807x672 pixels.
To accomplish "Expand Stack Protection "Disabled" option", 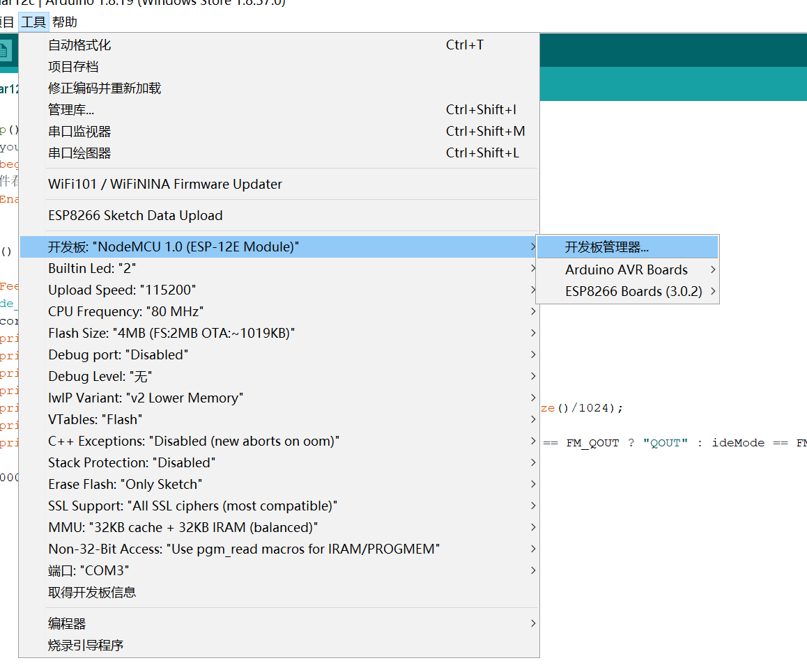I will [279, 462].
